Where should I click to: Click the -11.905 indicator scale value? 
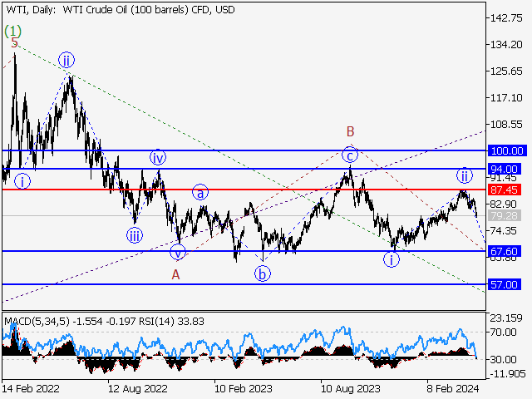click(x=508, y=374)
